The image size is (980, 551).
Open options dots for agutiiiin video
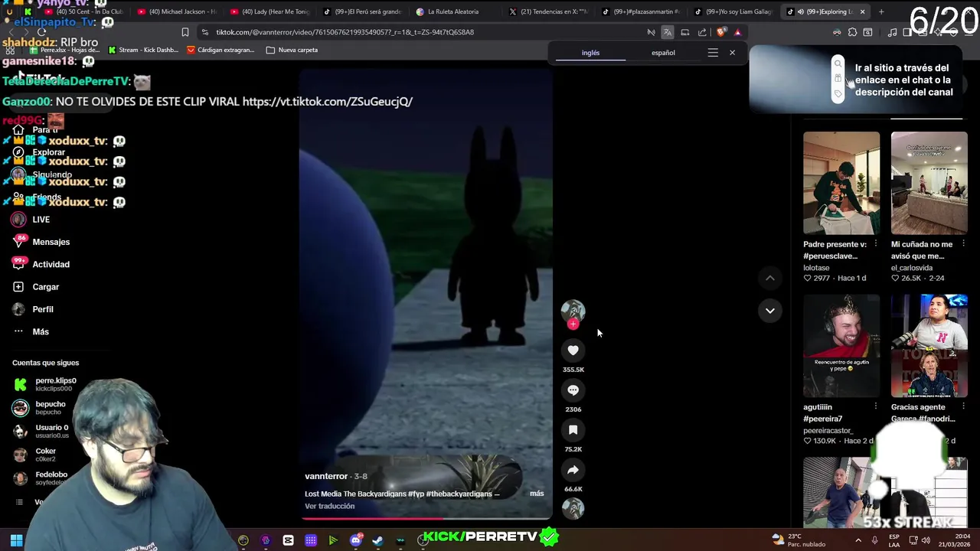(x=875, y=407)
